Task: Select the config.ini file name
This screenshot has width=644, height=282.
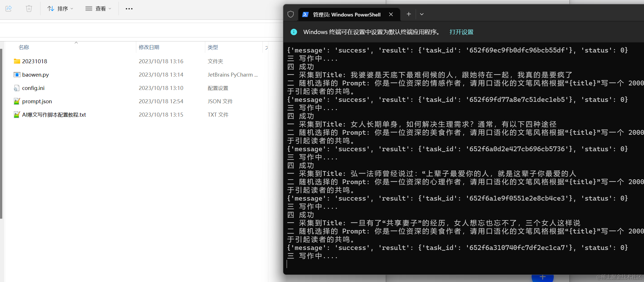Action: 33,88
